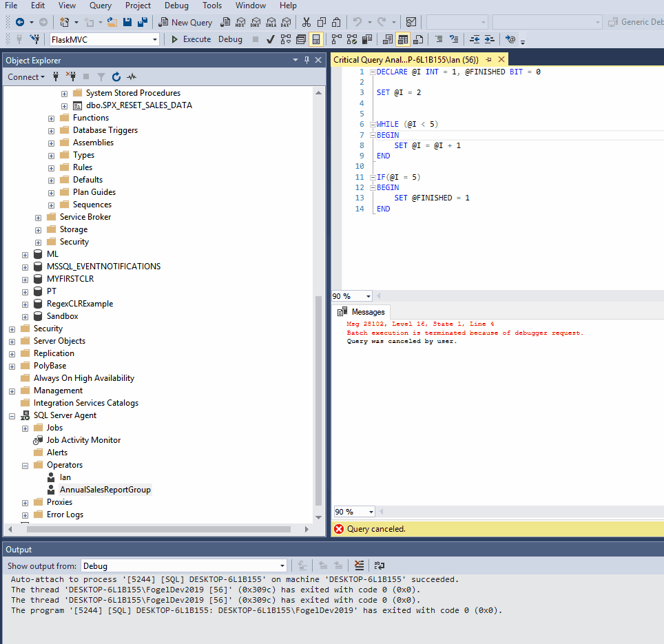Click Object Explorer vertical scrollbar thumb

tap(318, 400)
